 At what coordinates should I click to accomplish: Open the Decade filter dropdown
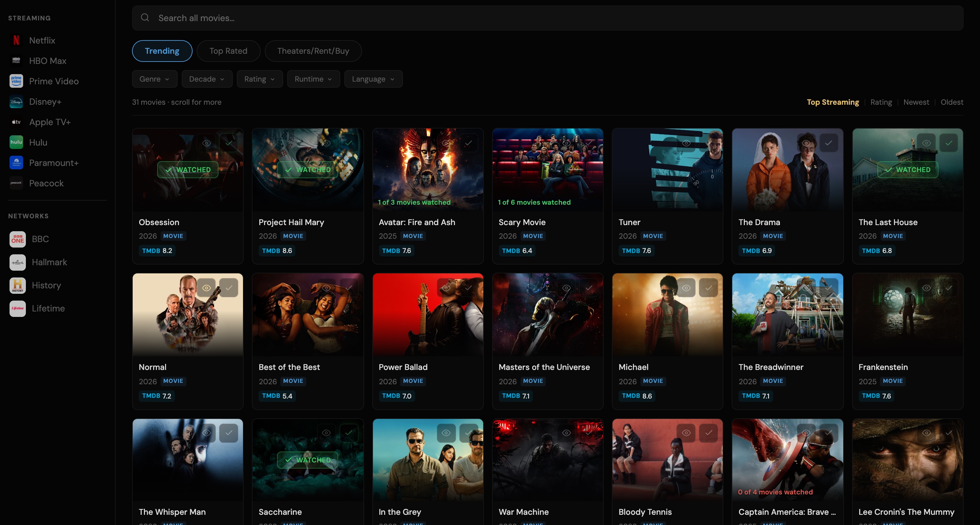pos(207,79)
